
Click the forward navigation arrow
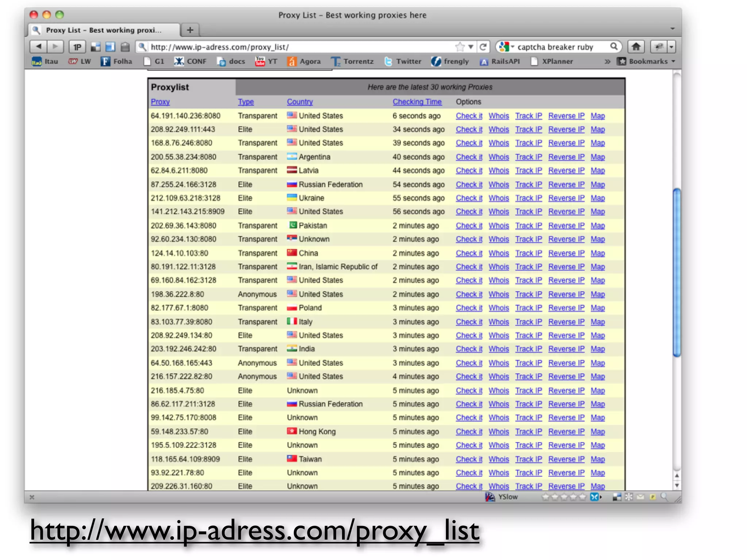click(55, 47)
